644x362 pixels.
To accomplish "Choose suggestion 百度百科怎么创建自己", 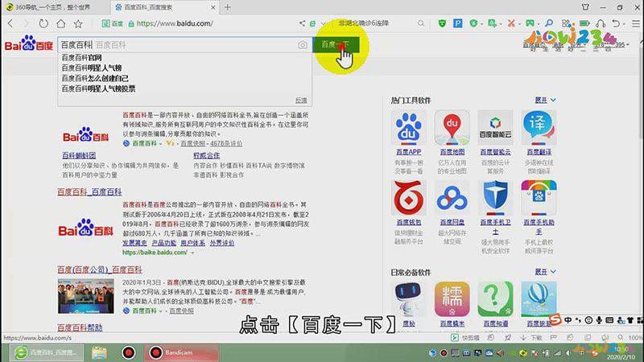I will pyautogui.click(x=95, y=78).
